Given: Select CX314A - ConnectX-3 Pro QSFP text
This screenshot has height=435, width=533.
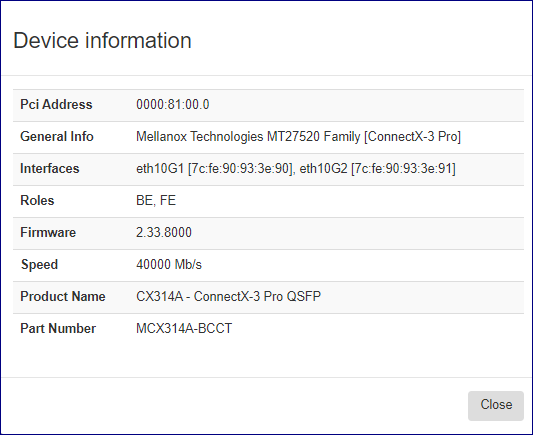Looking at the screenshot, I should (x=228, y=296).
